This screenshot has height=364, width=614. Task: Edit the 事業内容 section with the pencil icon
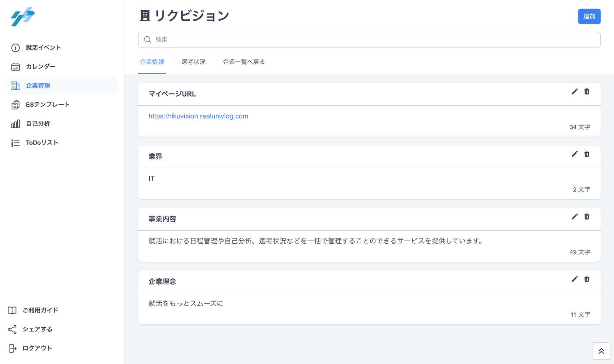(x=574, y=217)
